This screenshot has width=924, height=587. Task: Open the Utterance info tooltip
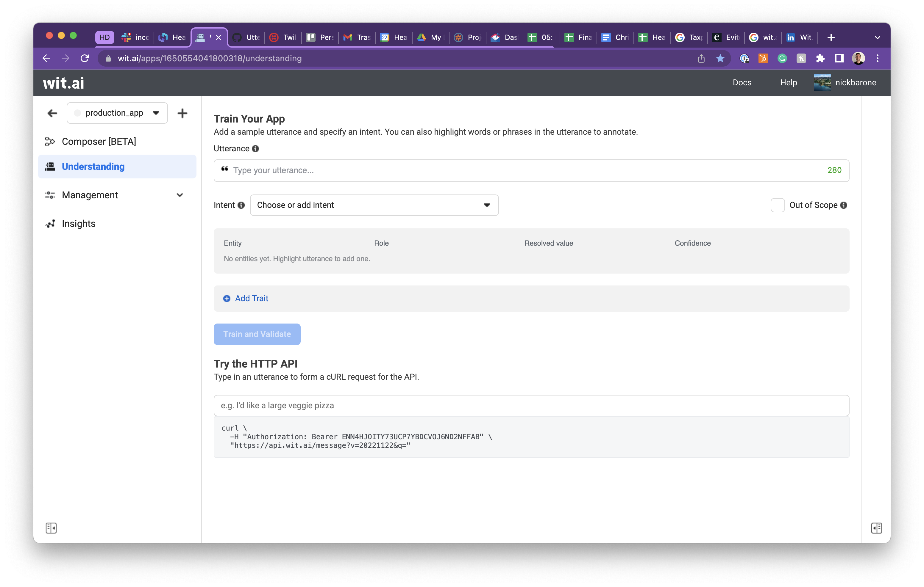click(255, 149)
